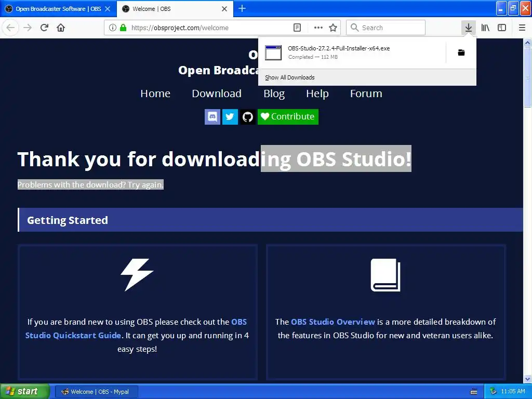Viewport: 532px width, 399px height.
Task: Open the hamburger application menu
Action: [522, 28]
